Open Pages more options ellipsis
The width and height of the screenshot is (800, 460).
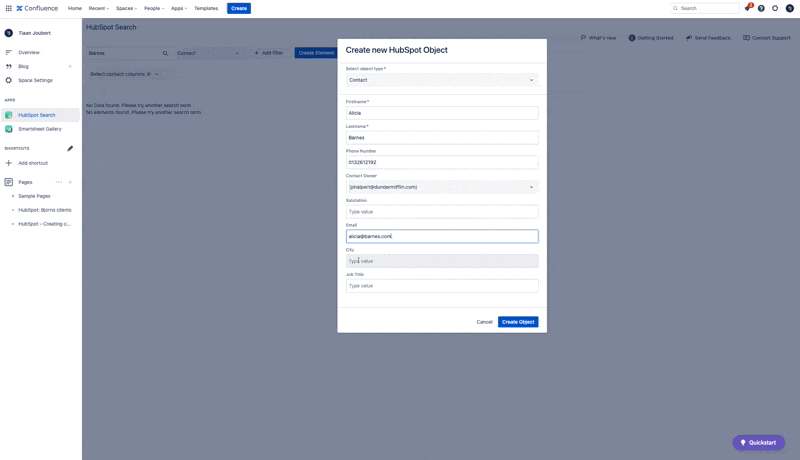(59, 182)
